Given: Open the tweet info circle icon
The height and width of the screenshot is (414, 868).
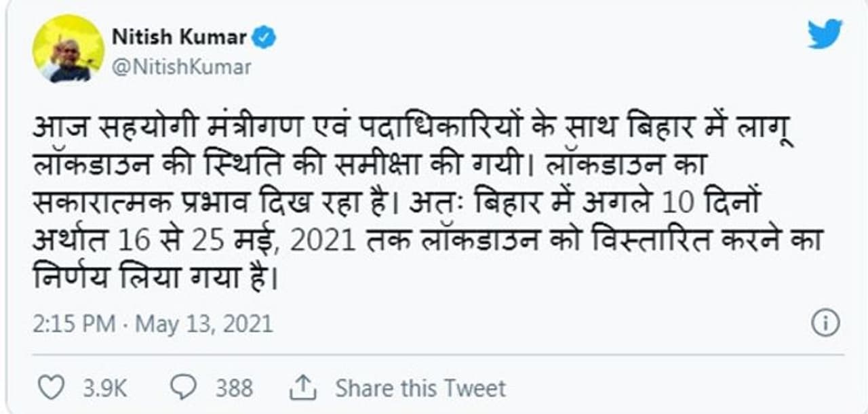Looking at the screenshot, I should (825, 323).
